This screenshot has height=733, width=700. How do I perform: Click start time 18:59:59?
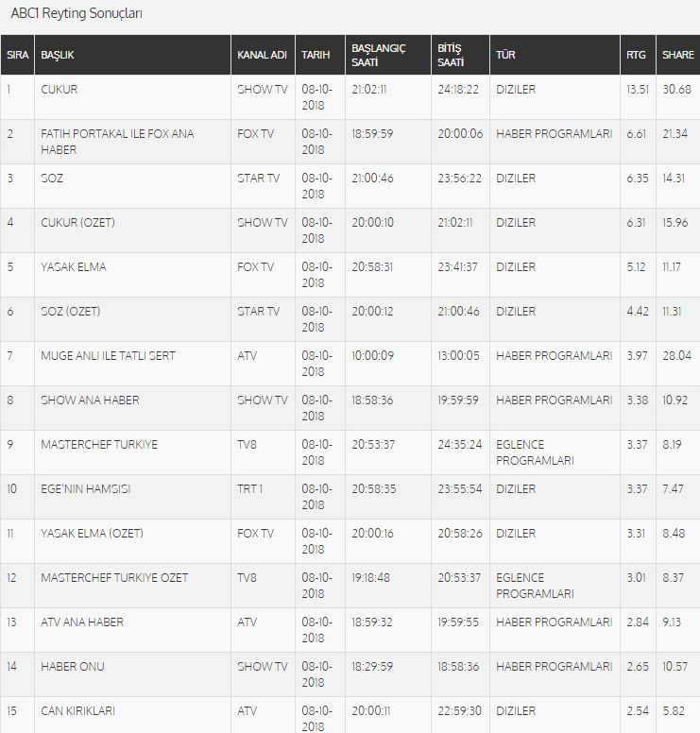coord(372,134)
